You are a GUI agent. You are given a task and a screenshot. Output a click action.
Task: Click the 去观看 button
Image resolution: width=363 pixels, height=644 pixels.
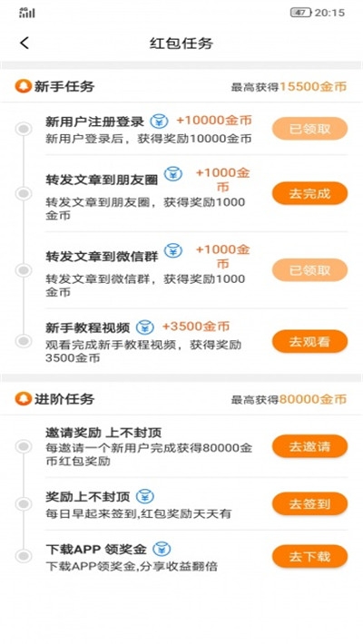(x=310, y=341)
